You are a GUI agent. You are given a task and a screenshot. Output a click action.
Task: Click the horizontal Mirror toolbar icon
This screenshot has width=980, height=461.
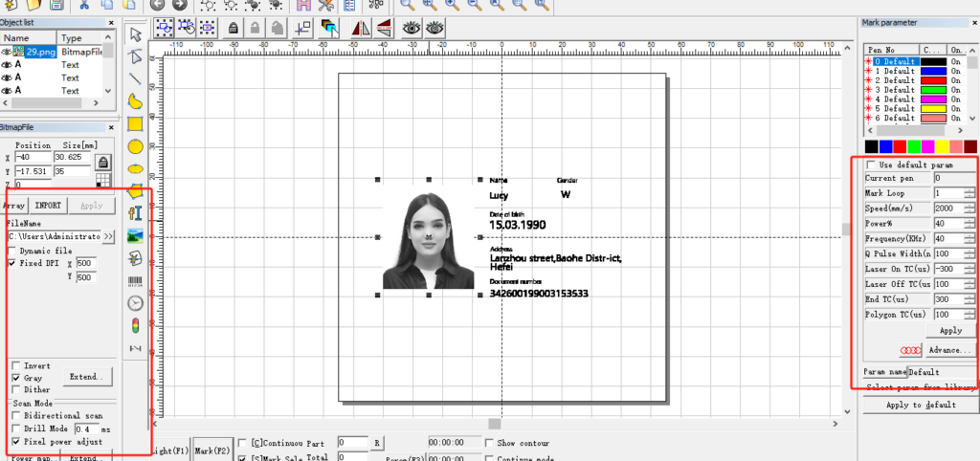364,28
